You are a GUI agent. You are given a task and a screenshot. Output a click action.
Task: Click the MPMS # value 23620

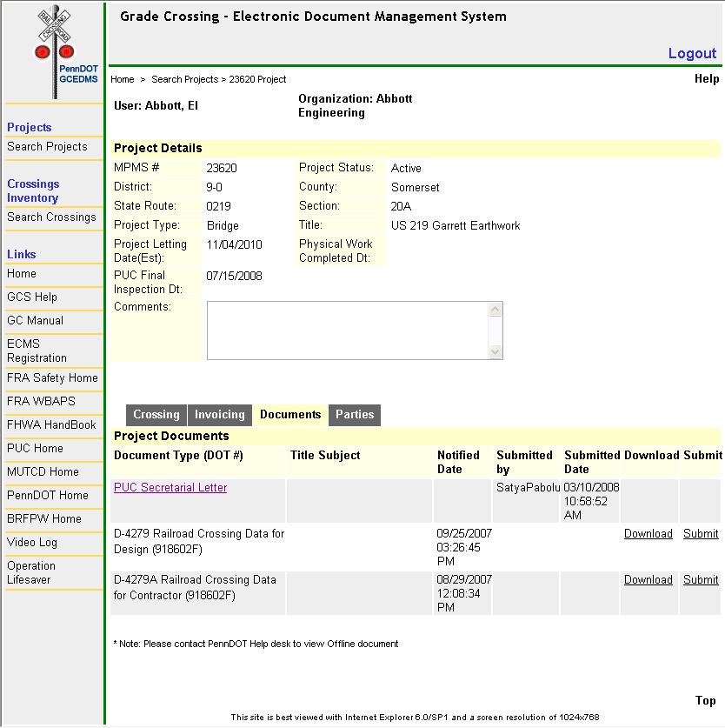[x=222, y=168]
